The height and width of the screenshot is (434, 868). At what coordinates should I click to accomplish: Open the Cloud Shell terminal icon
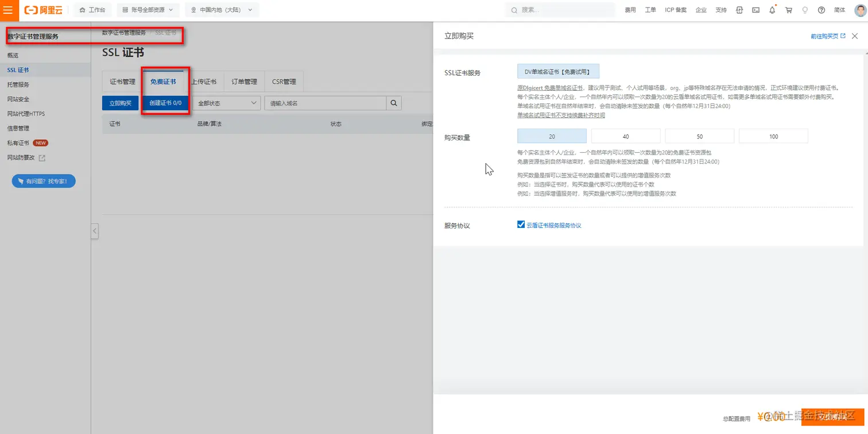coord(756,10)
